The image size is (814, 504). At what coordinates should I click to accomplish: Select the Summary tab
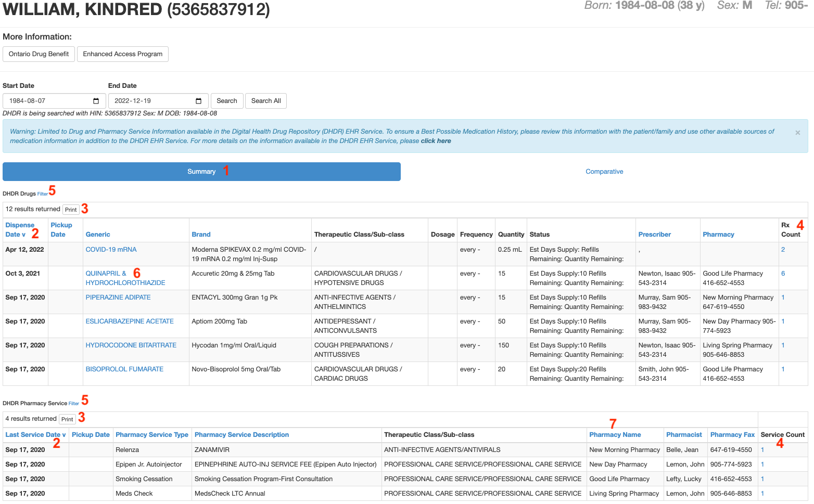(x=201, y=172)
